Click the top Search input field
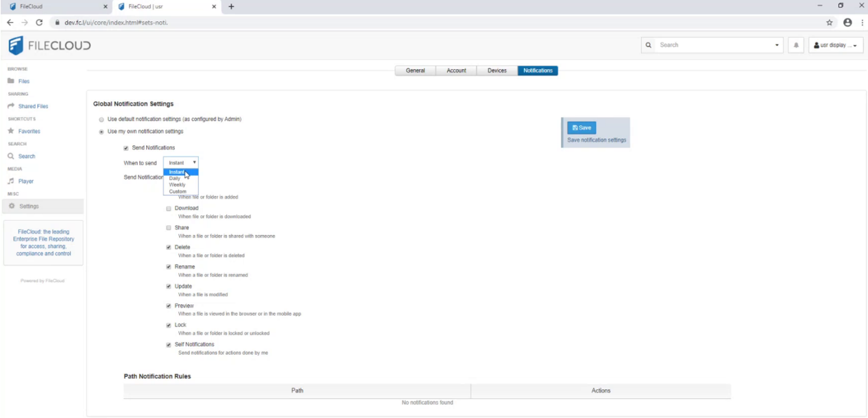The width and height of the screenshot is (868, 418). coord(713,45)
